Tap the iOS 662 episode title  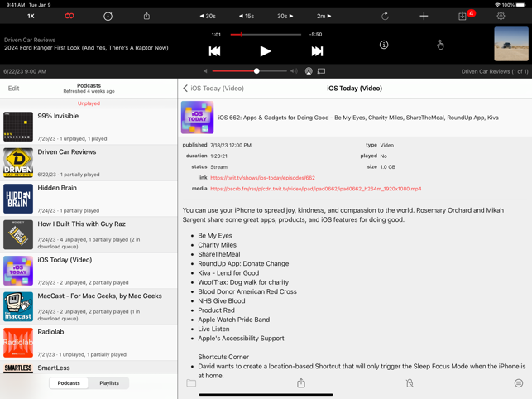tap(358, 118)
